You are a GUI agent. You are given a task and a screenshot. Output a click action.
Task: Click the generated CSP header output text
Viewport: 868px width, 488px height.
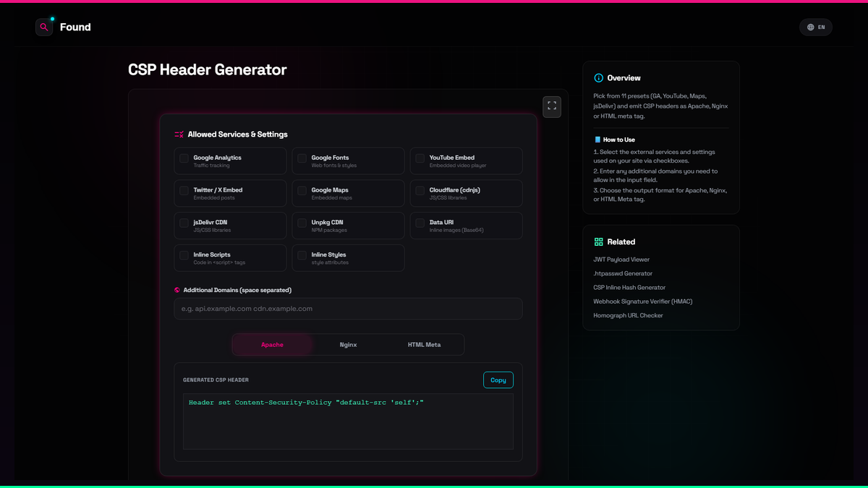[306, 402]
